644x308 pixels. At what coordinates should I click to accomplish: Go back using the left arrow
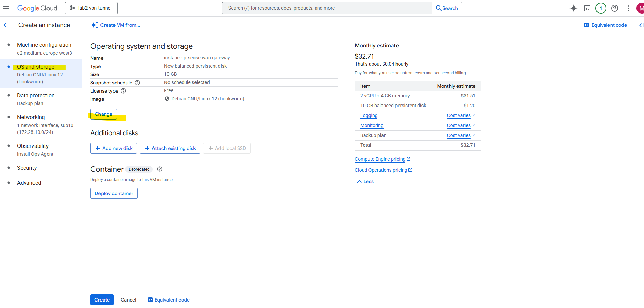[6, 25]
